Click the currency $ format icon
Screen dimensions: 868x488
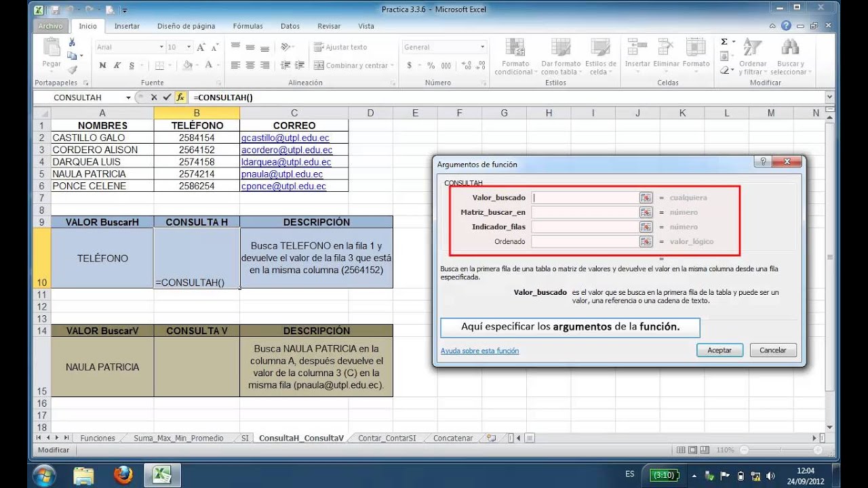pyautogui.click(x=410, y=66)
